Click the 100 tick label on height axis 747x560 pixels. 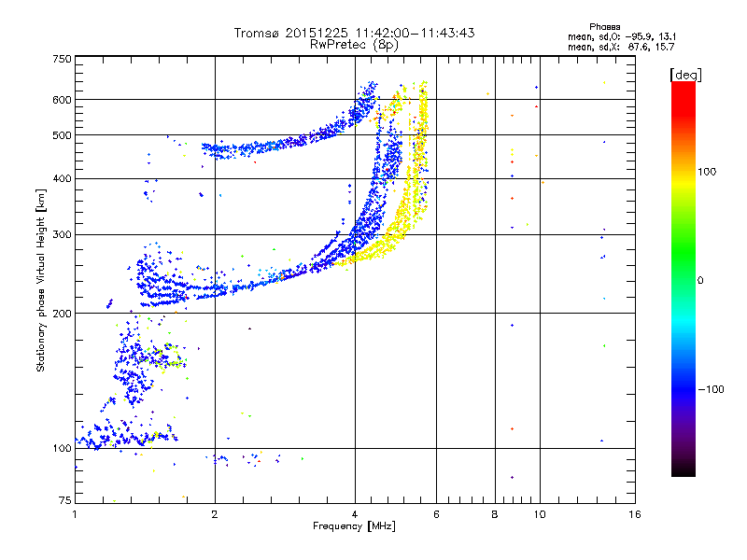(x=62, y=449)
